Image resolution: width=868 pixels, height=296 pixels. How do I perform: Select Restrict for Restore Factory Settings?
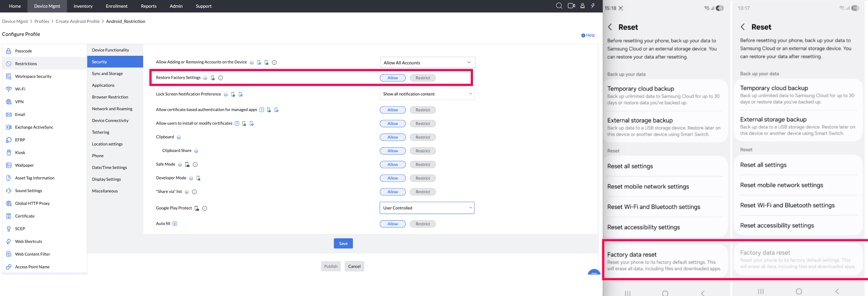pyautogui.click(x=423, y=78)
